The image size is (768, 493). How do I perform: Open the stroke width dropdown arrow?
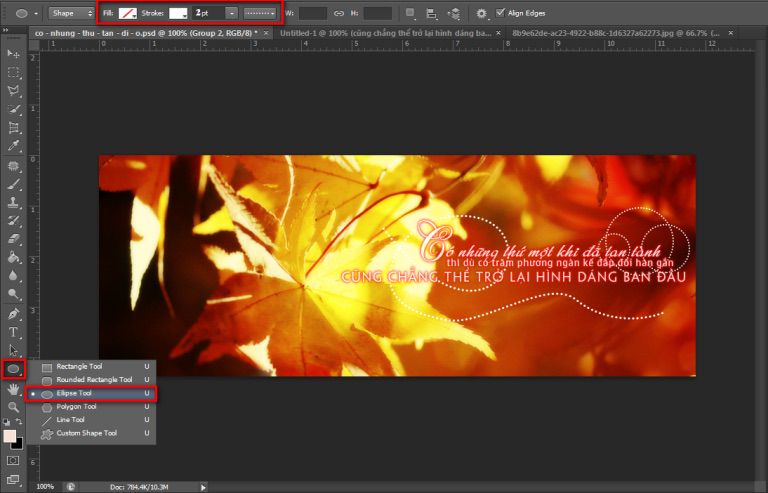[232, 13]
